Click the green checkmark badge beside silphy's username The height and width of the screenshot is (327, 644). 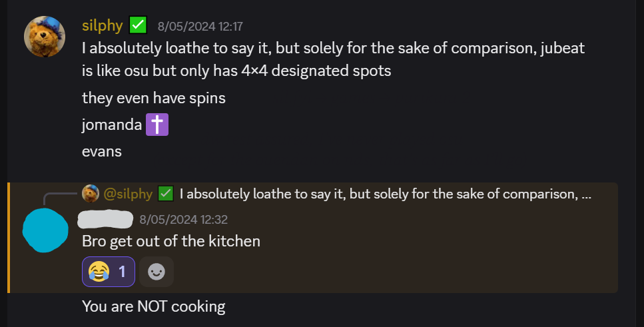click(138, 26)
